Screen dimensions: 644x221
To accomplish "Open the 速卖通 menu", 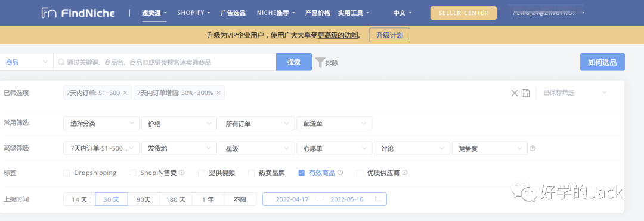I will pos(154,13).
